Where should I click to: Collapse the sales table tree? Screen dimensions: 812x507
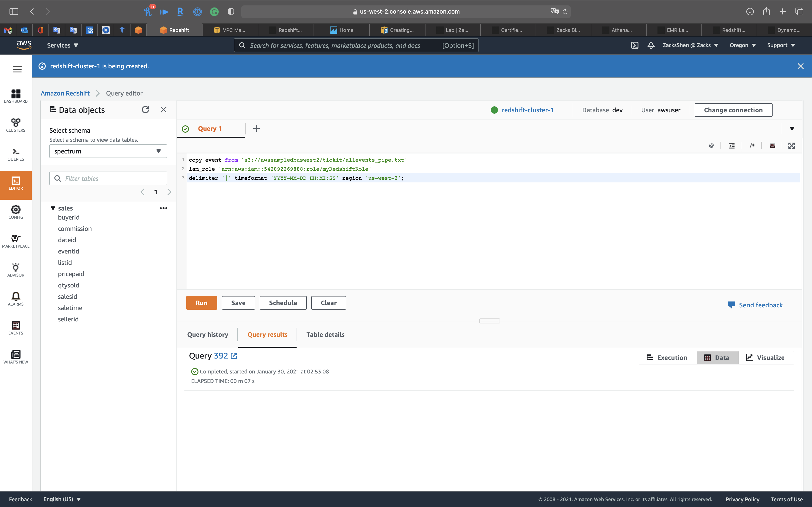(53, 208)
